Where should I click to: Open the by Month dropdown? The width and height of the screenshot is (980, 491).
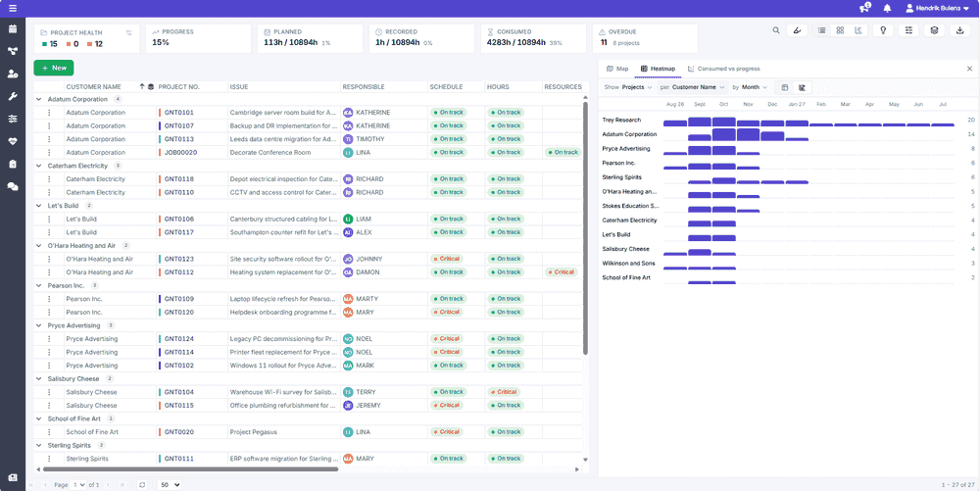755,87
